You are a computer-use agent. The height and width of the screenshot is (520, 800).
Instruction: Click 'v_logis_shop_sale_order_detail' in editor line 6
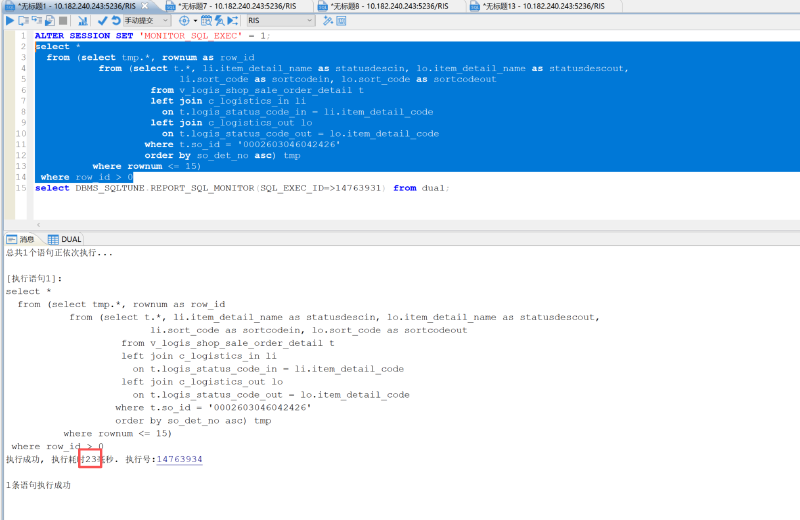tap(265, 90)
